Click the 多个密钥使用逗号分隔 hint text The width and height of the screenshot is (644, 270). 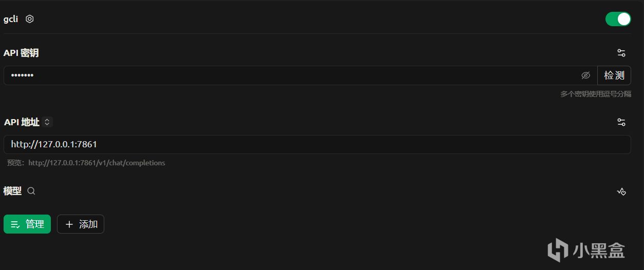(x=595, y=94)
